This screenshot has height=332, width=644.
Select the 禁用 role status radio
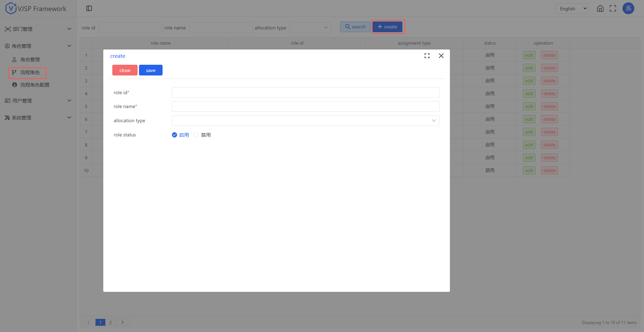[x=197, y=135]
